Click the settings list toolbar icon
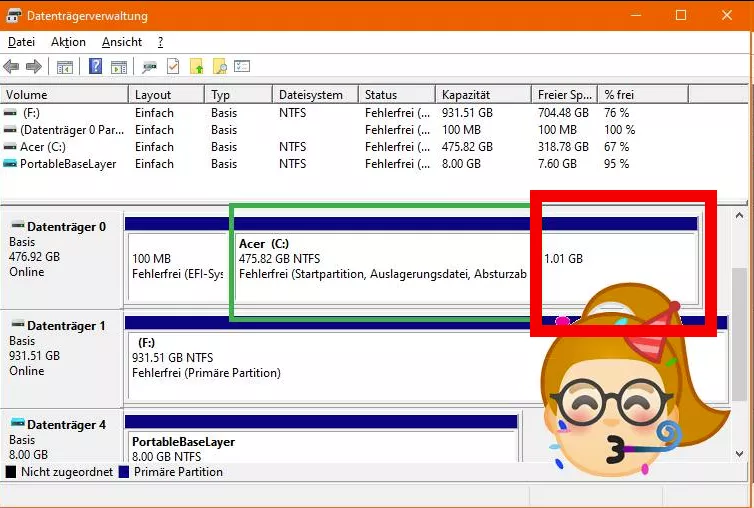 click(x=242, y=66)
